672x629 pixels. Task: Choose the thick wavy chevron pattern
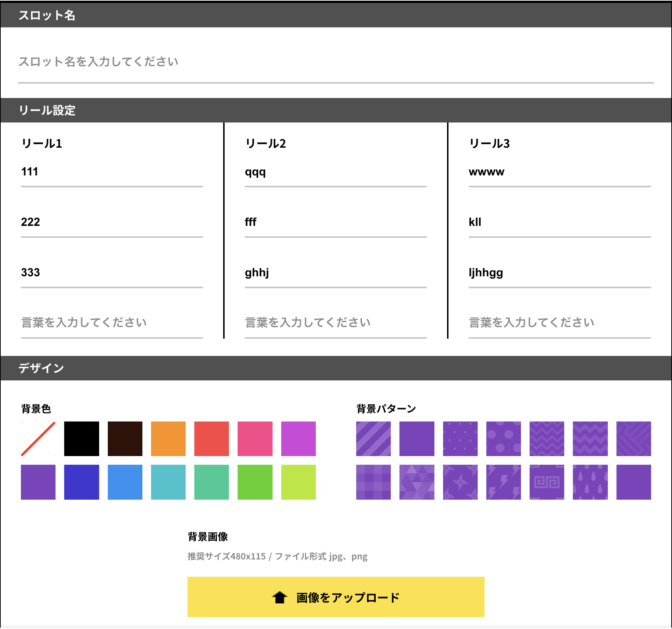pyautogui.click(x=590, y=439)
